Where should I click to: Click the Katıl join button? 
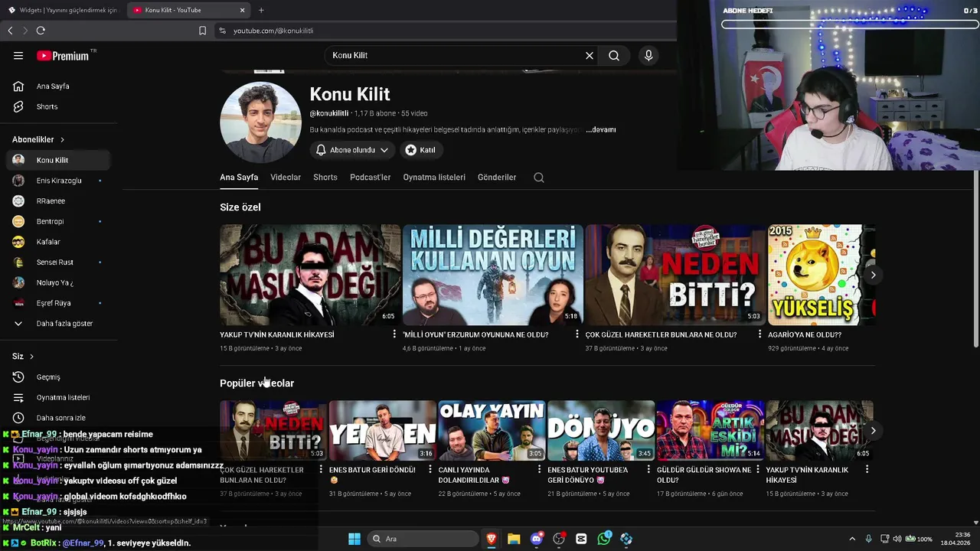(x=420, y=150)
